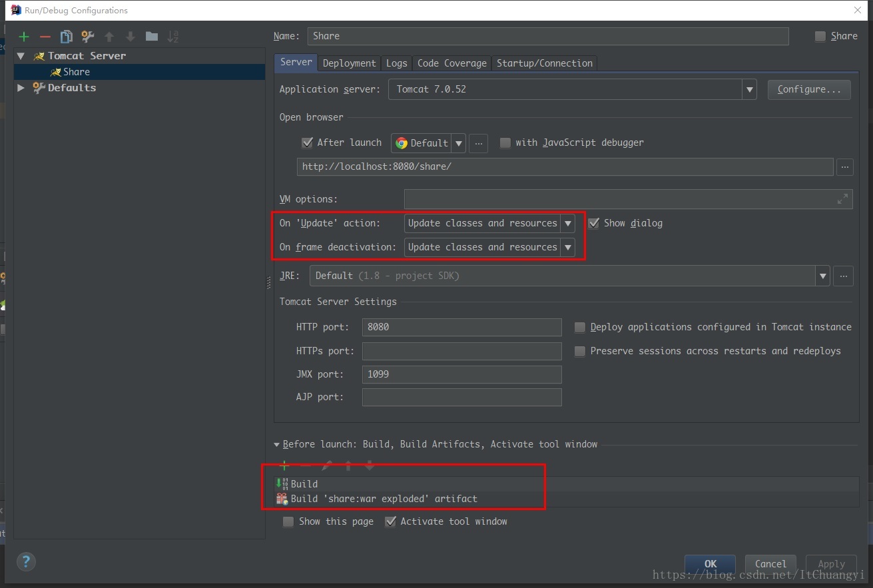The image size is (873, 588).
Task: Copy configuration icon in toolbar
Action: (x=66, y=37)
